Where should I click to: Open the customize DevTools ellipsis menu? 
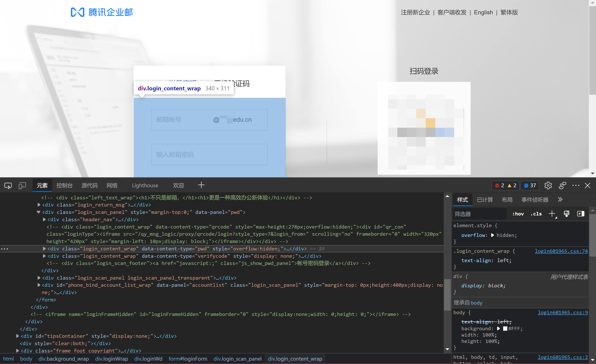pos(576,185)
